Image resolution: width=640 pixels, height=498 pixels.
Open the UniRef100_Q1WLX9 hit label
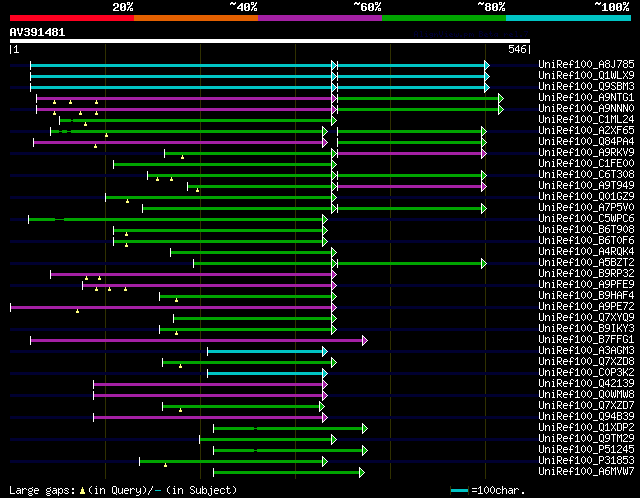[x=586, y=76]
